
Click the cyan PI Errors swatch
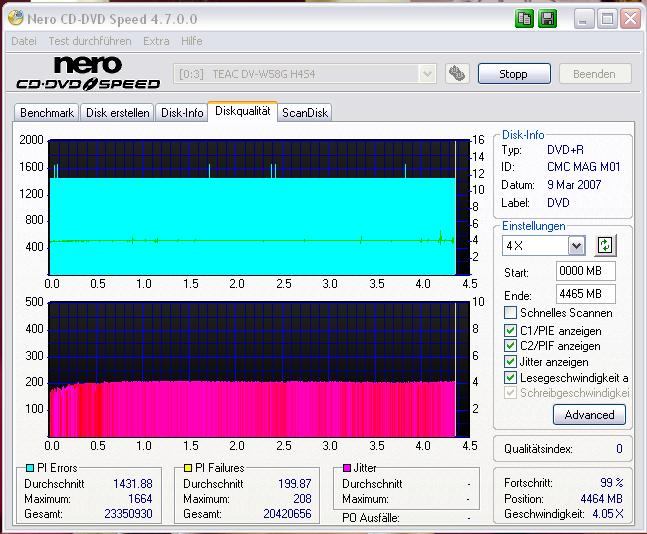(x=30, y=468)
